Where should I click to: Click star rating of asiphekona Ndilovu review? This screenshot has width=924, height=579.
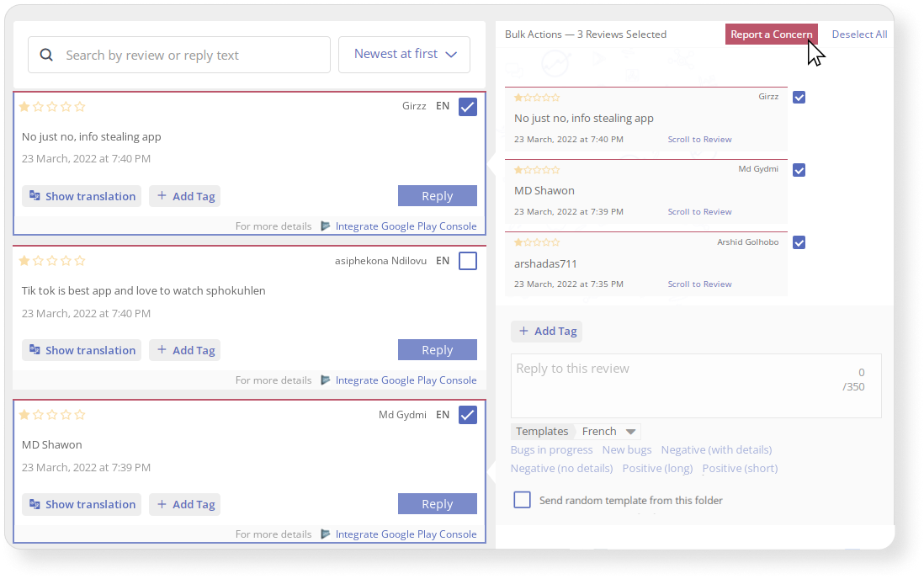point(52,261)
